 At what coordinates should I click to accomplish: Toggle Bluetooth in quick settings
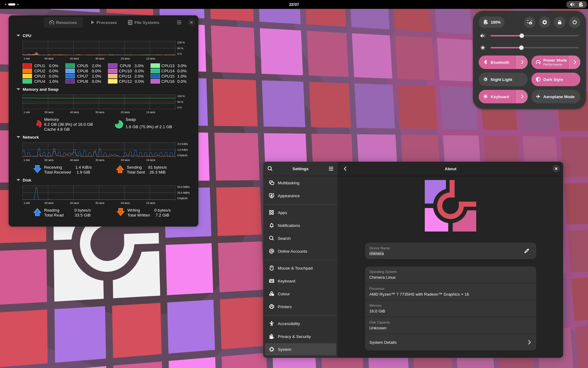tap(498, 62)
